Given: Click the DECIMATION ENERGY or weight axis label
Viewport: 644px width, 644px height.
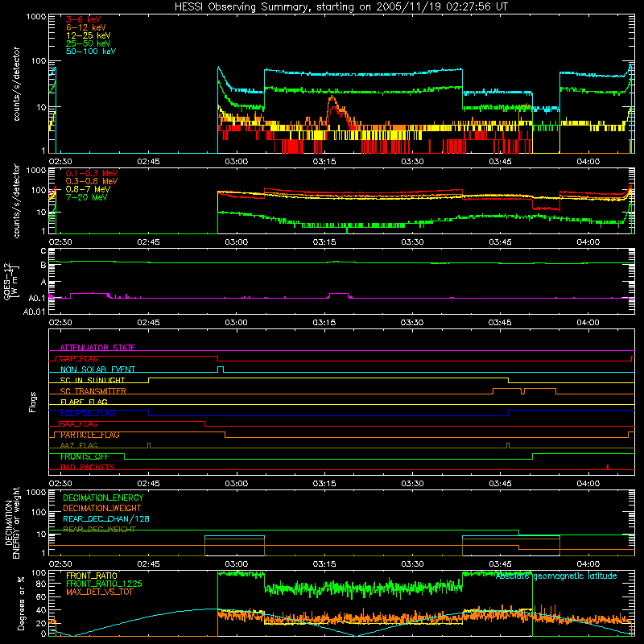Looking at the screenshot, I should (x=12, y=522).
